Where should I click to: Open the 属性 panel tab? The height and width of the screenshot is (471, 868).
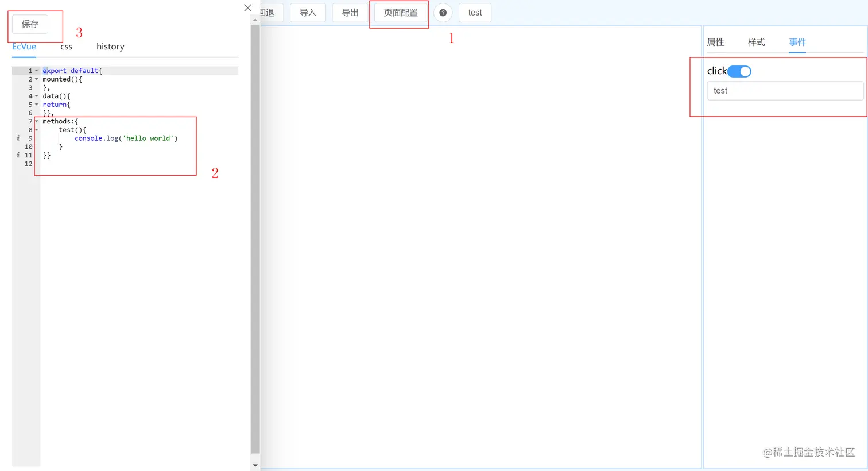pos(715,41)
